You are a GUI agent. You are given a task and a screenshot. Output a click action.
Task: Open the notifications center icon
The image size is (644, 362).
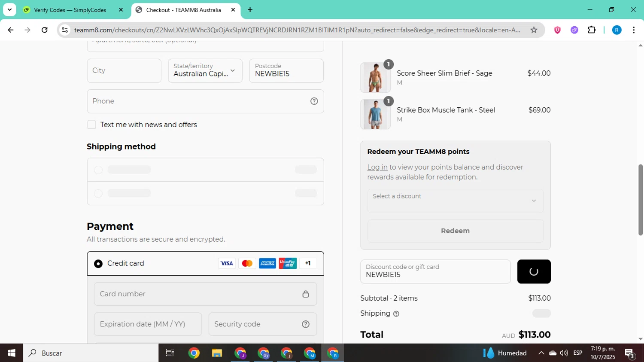coord(630,353)
